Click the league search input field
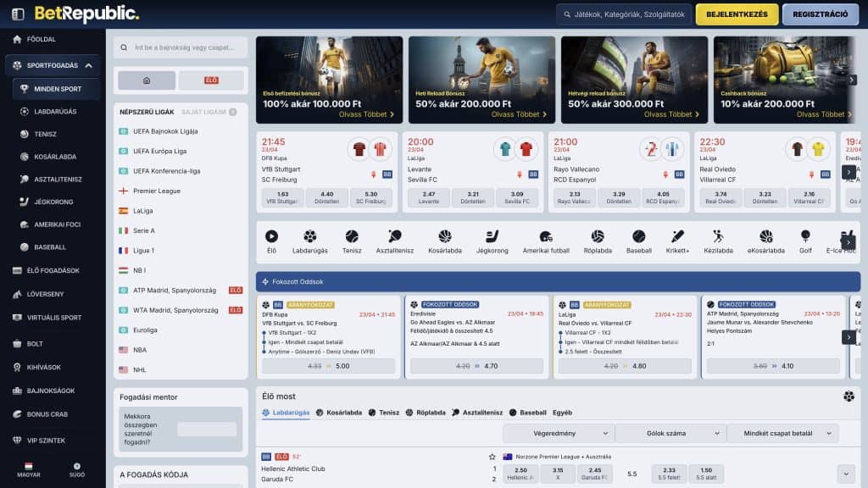868x488 pixels. click(x=181, y=47)
